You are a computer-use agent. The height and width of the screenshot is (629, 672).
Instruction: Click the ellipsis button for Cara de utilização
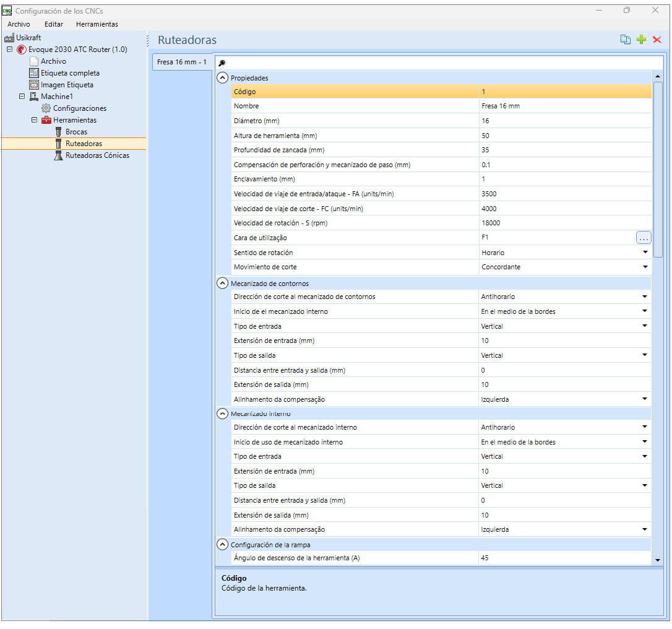pos(644,238)
